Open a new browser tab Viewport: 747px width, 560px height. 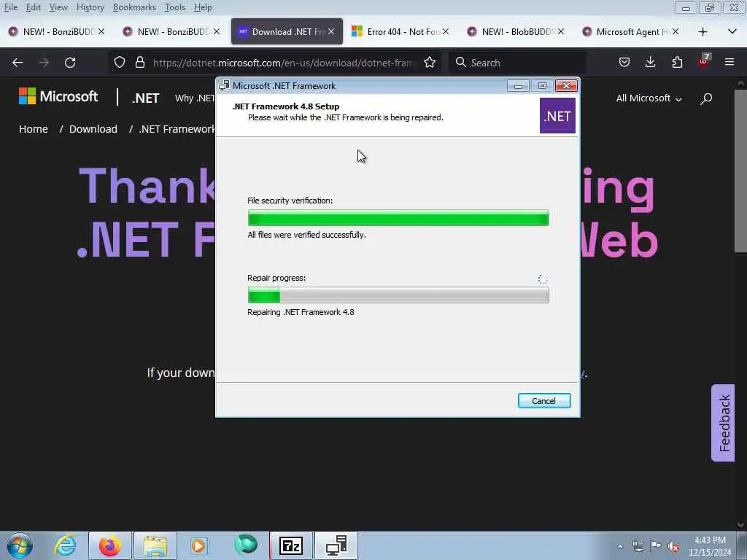click(x=703, y=32)
